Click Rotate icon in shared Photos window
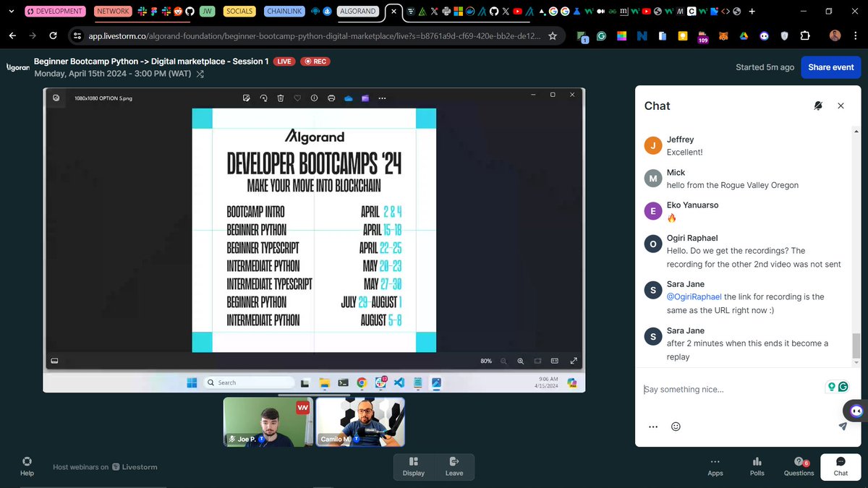 pos(263,98)
